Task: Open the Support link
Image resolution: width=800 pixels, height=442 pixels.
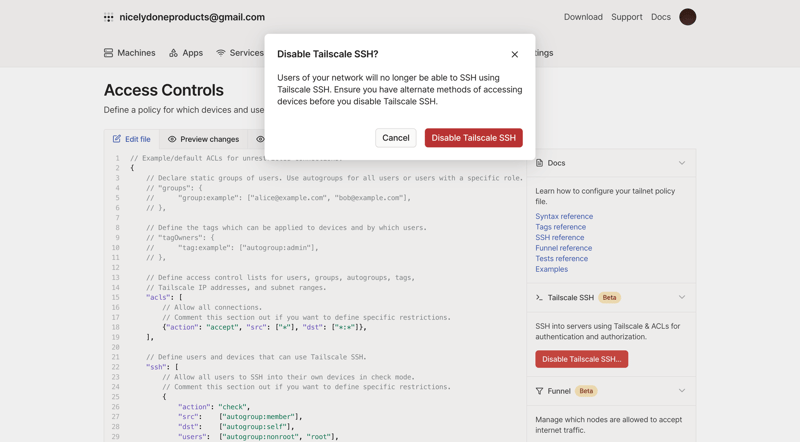Action: 627,17
